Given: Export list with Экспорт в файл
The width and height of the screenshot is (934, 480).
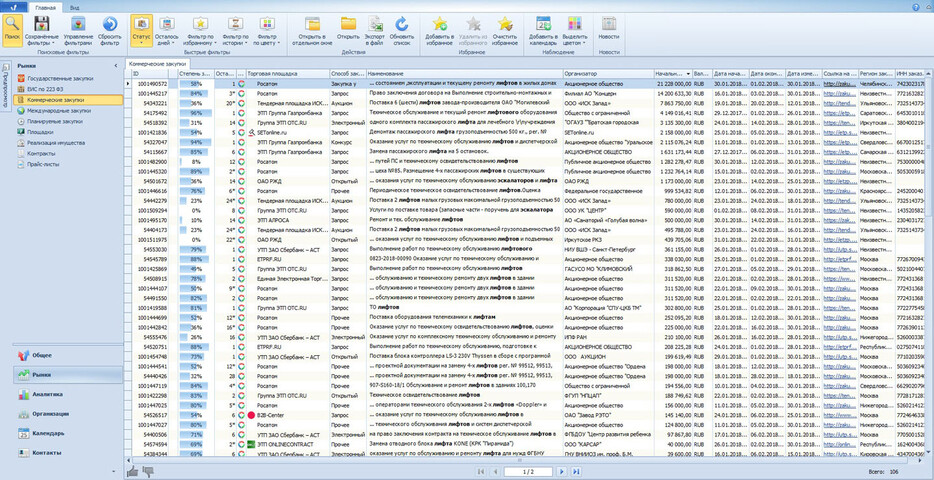Looking at the screenshot, I should (375, 32).
